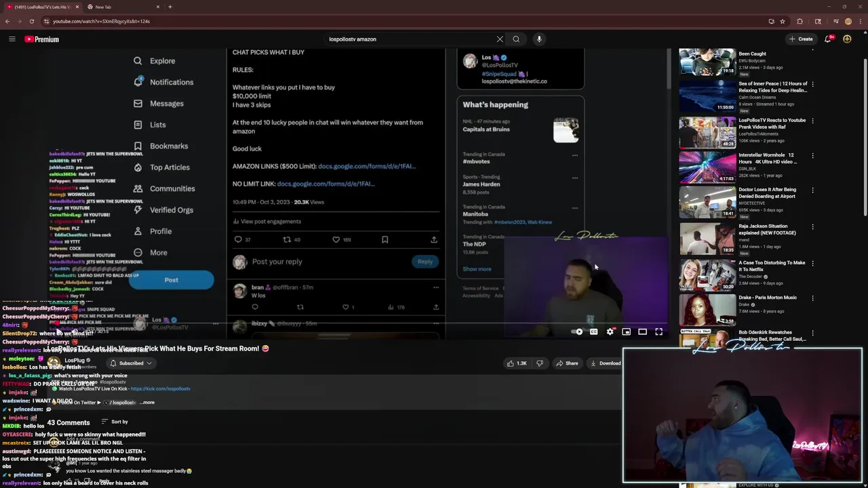Click the 43 Comments heading
Image resolution: width=868 pixels, height=488 pixels.
pos(68,422)
